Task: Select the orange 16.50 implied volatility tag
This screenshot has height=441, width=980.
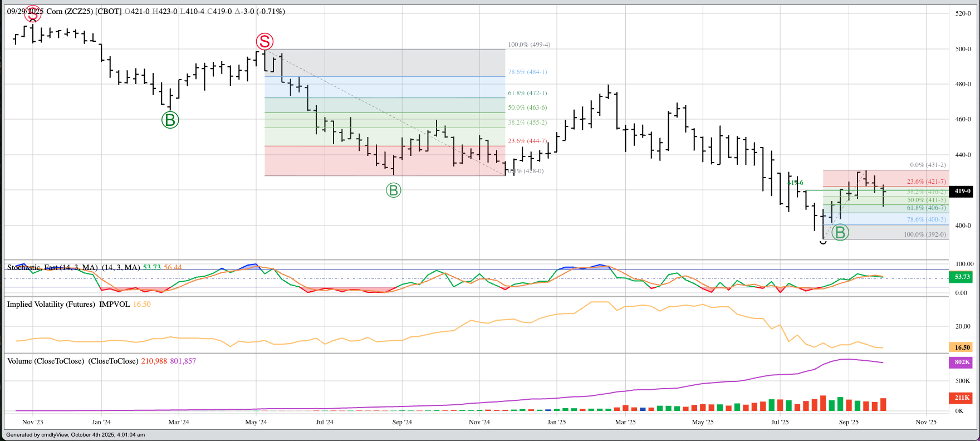Action: (962, 347)
